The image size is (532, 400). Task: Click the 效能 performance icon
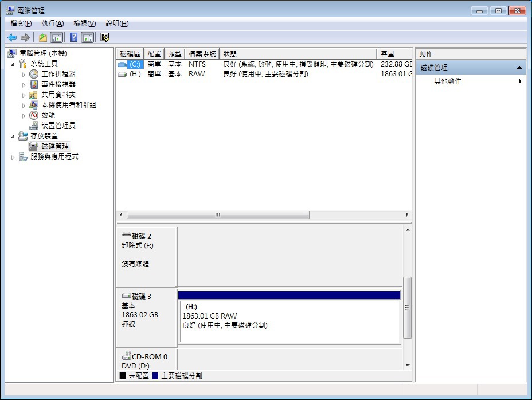[34, 115]
